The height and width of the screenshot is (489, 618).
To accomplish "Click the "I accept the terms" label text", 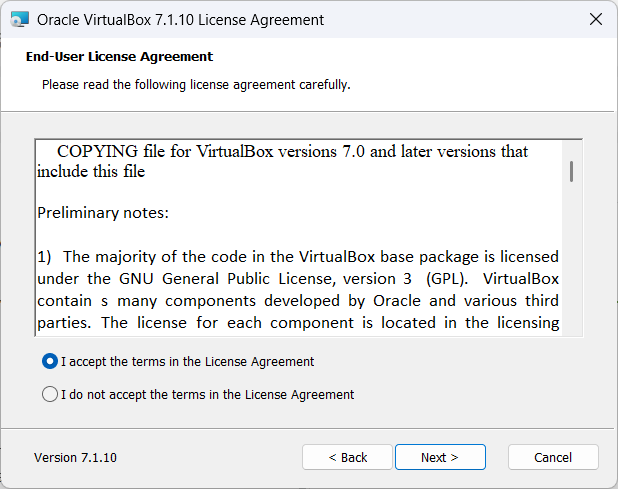I will (x=188, y=362).
